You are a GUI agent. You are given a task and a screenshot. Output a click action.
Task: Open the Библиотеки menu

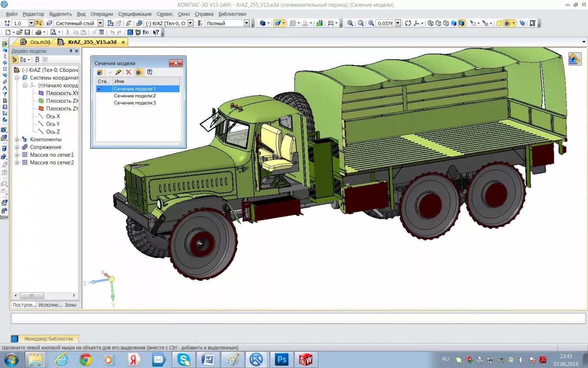tap(232, 14)
